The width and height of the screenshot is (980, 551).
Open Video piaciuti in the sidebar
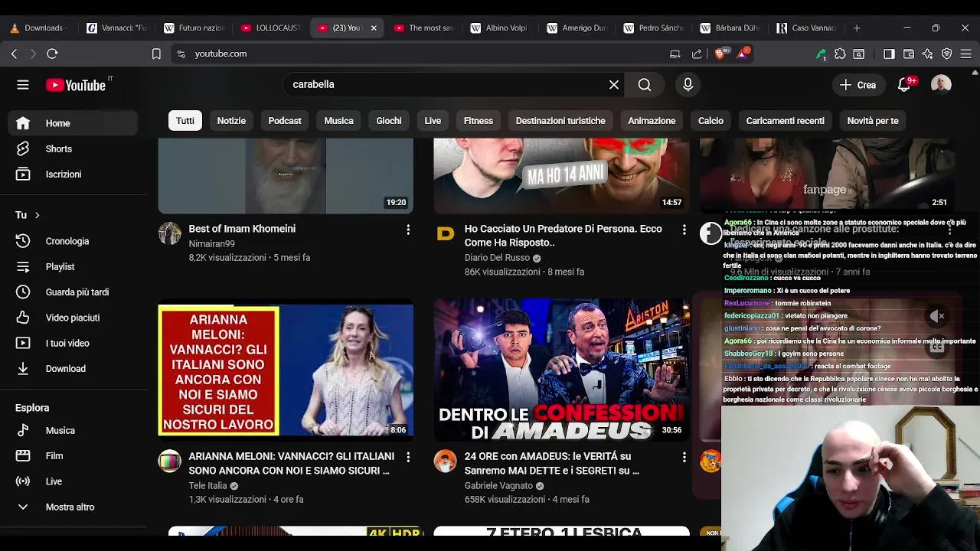pos(74,318)
